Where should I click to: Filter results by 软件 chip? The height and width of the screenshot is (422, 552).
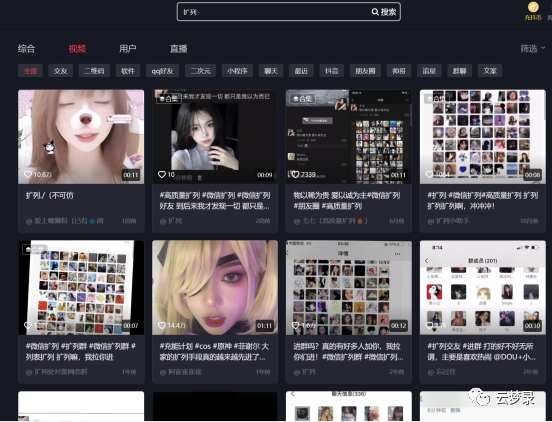coord(128,71)
